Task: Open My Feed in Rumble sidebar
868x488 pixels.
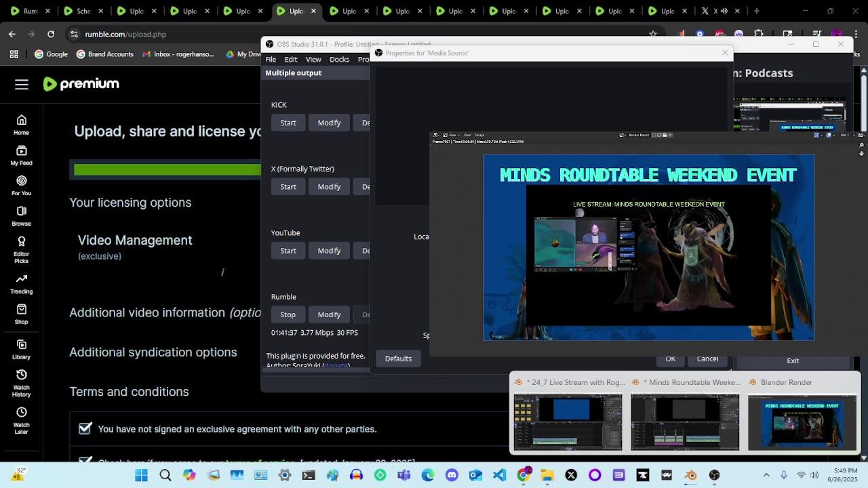Action: tap(21, 155)
